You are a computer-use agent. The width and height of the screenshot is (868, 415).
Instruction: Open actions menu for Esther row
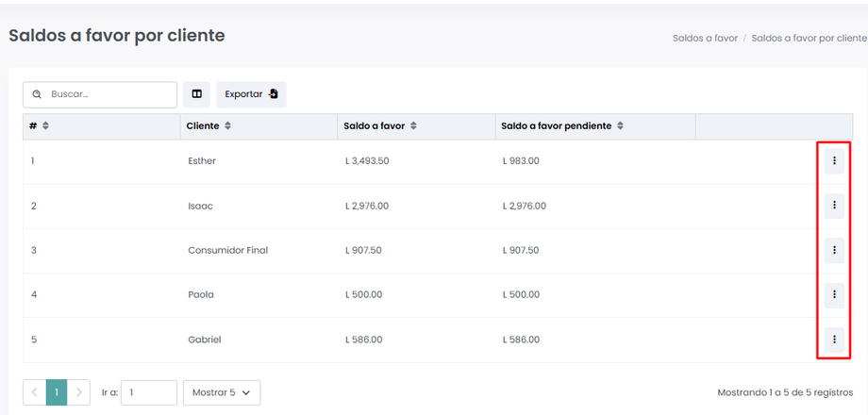(x=834, y=161)
